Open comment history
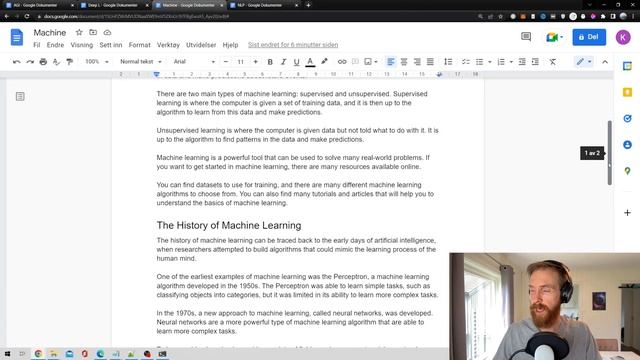 click(x=526, y=37)
